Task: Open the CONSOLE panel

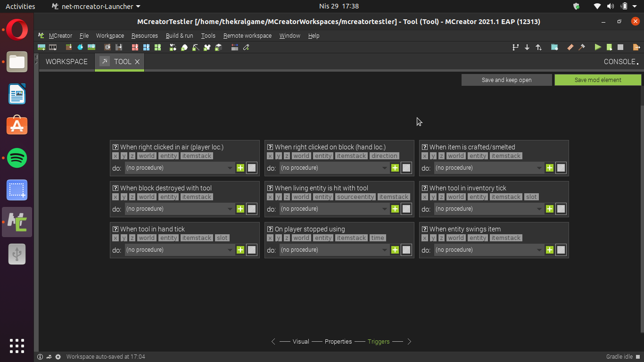Action: tap(620, 62)
